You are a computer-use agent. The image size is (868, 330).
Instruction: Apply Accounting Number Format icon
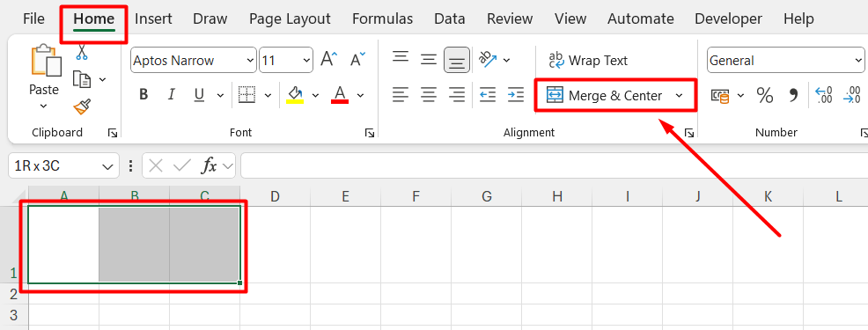tap(720, 96)
